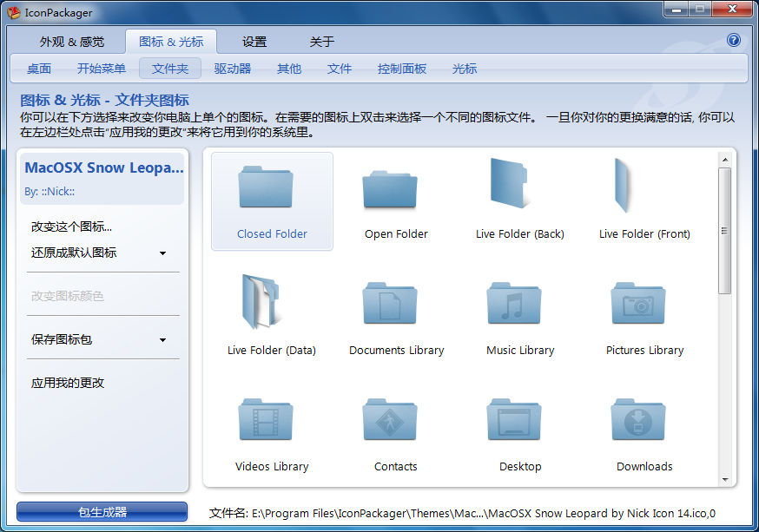
Task: Pick the Videos Library folder icon
Action: (x=266, y=419)
